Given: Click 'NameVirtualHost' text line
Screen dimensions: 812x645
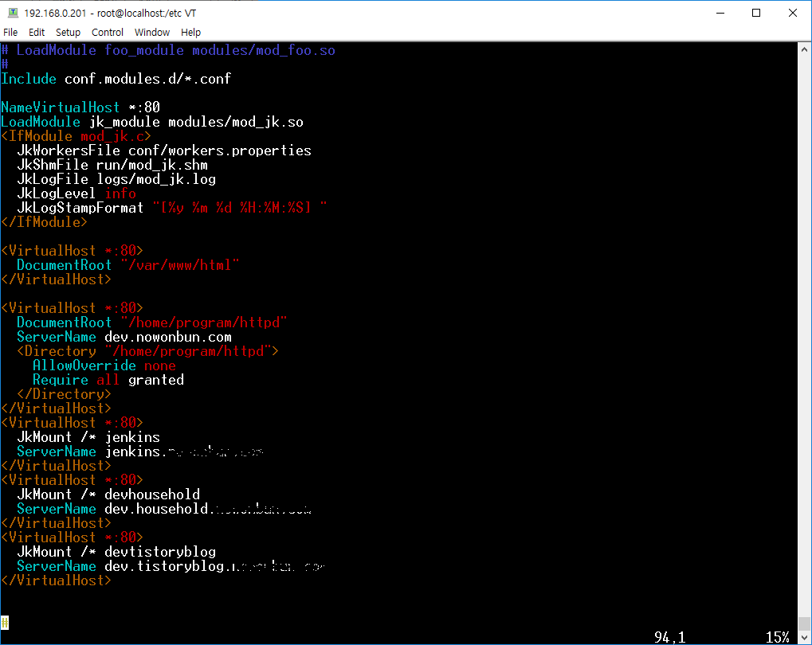Looking at the screenshot, I should click(x=80, y=107).
